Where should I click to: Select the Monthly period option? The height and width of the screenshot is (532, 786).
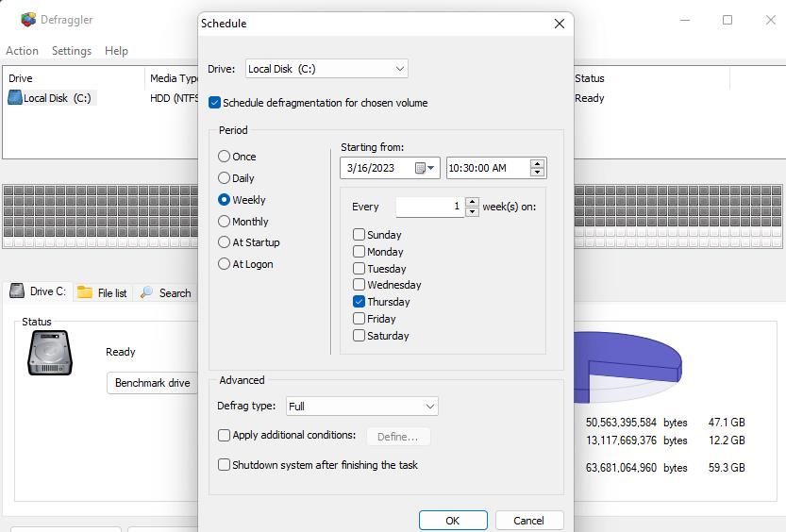click(224, 222)
